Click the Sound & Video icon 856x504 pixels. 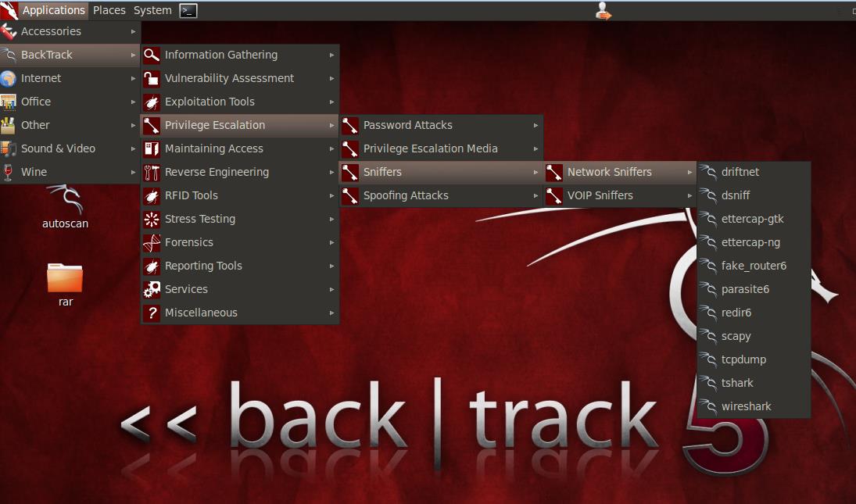pos(8,149)
